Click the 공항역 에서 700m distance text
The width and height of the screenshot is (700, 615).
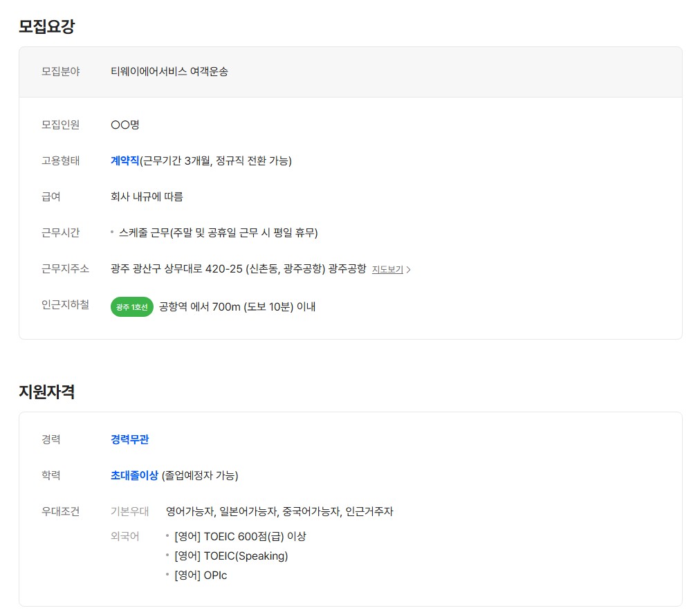tap(237, 306)
